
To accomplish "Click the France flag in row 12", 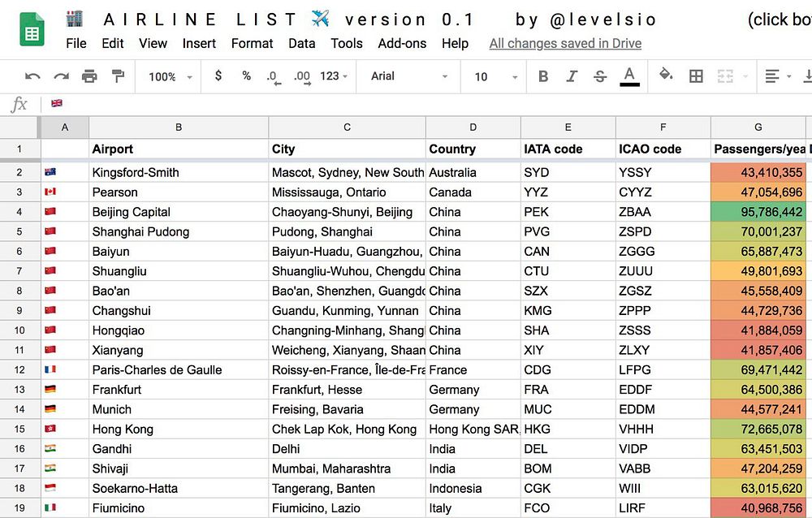I will (x=50, y=369).
